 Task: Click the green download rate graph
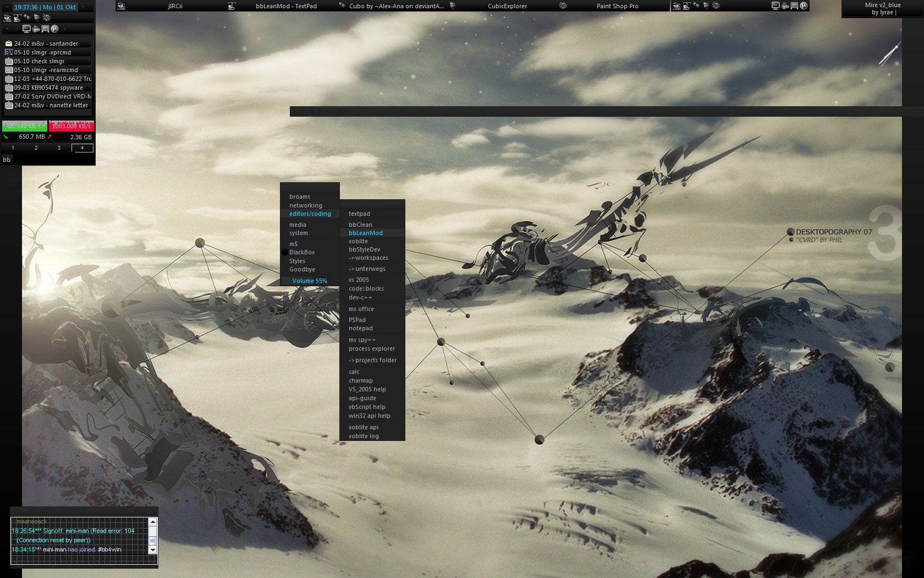point(25,126)
